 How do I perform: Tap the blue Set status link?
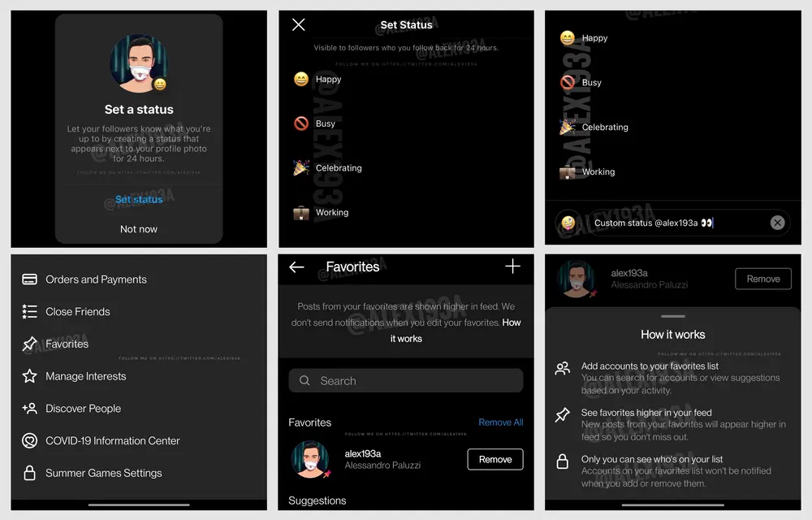tap(139, 199)
